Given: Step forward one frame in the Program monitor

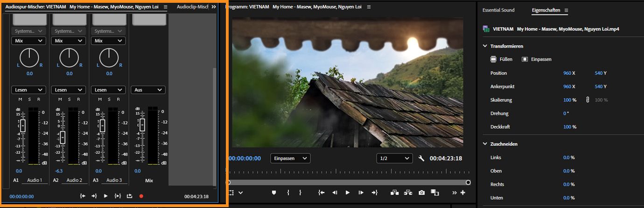Looking at the screenshot, I should [x=361, y=193].
